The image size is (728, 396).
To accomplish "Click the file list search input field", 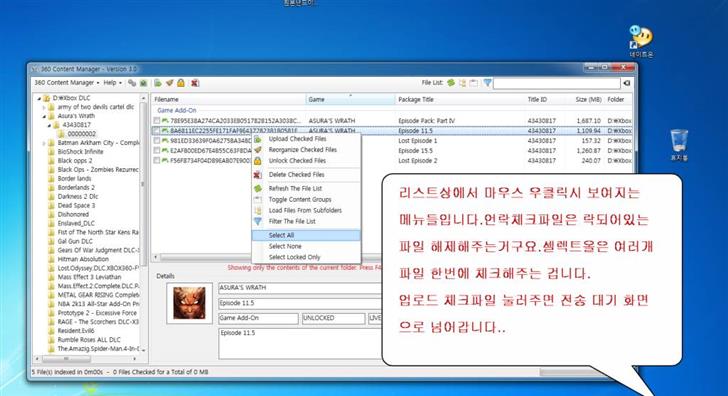I will coord(557,83).
